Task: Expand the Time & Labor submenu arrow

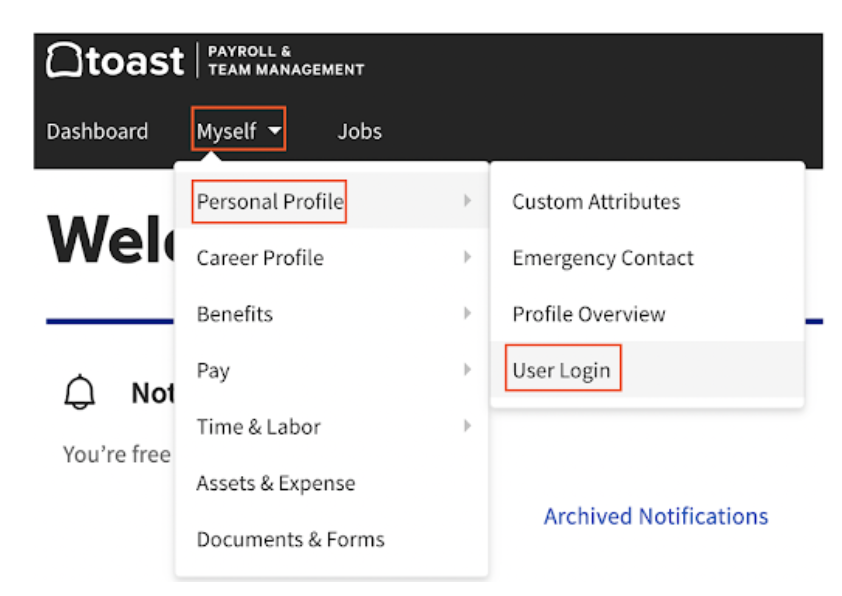Action: pyautogui.click(x=469, y=426)
